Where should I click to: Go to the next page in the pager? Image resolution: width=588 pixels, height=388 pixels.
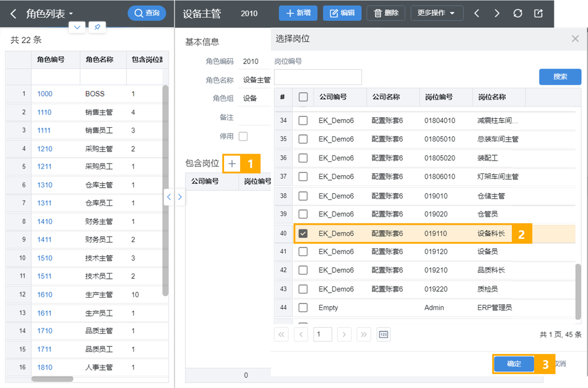(x=344, y=335)
